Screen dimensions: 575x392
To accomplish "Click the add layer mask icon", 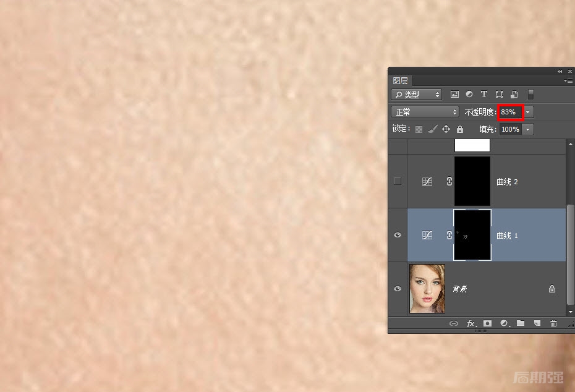I will [487, 323].
